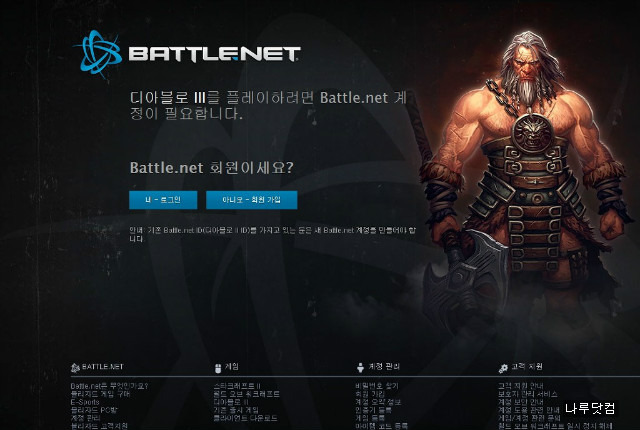640x430 pixels.
Task: Click the 네 - 로그인 button
Action: [163, 200]
